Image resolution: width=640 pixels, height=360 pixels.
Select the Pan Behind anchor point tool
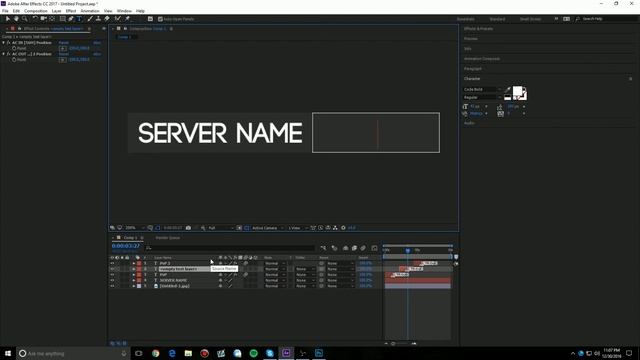coord(52,19)
